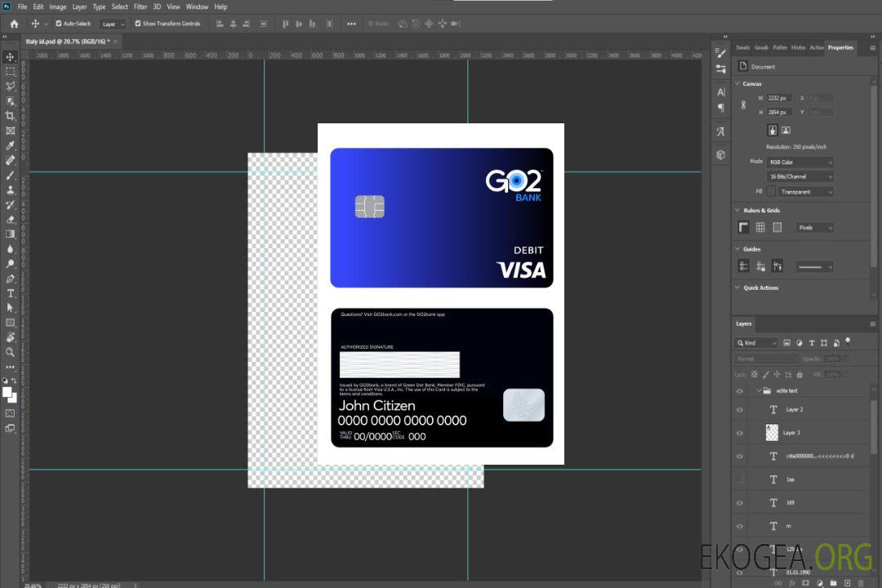Open the 3D panel cube icon
The height and width of the screenshot is (588, 882).
(x=721, y=154)
